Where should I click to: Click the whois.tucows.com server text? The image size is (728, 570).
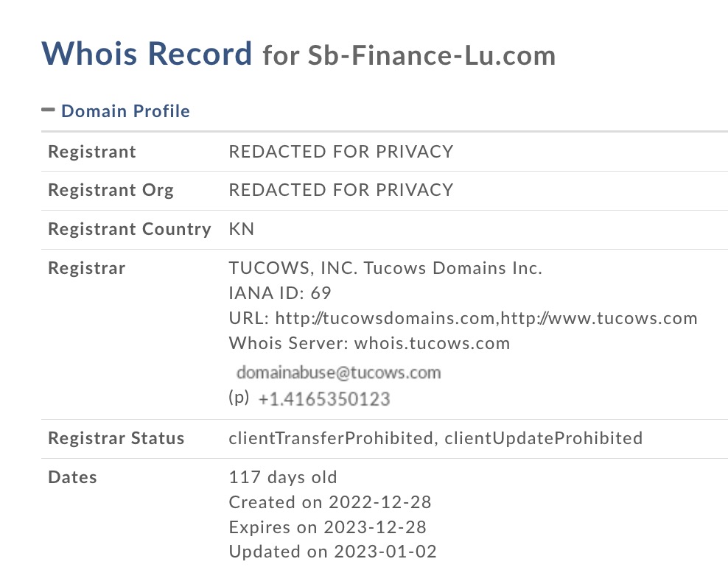(x=432, y=343)
